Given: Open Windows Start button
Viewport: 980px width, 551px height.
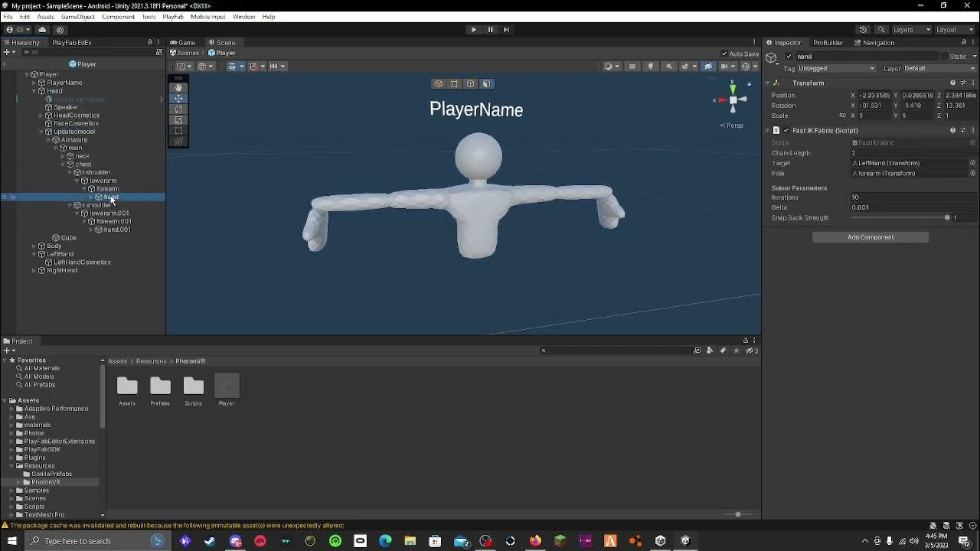Looking at the screenshot, I should 11,541.
